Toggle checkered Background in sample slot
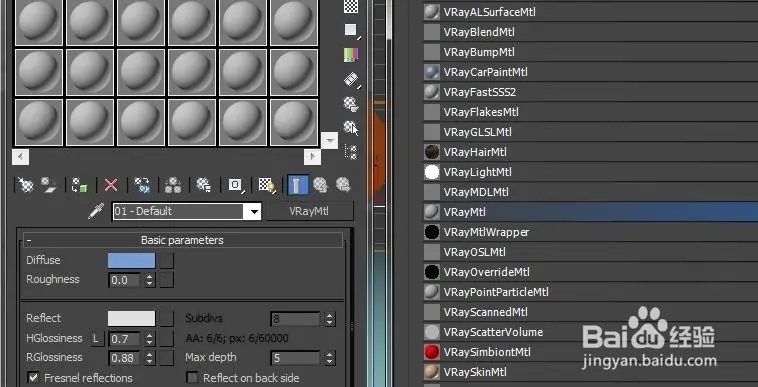Viewport: 758px width, 387px height. (x=351, y=6)
